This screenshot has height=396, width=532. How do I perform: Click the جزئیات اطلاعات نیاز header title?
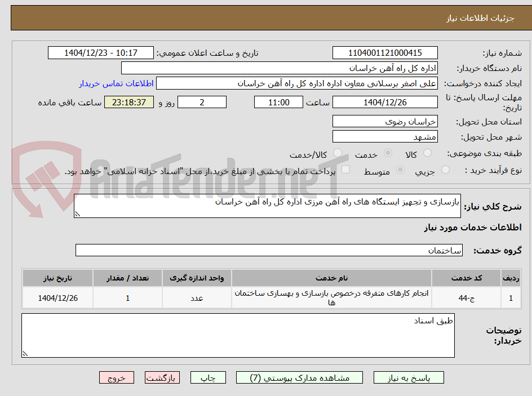480,18
